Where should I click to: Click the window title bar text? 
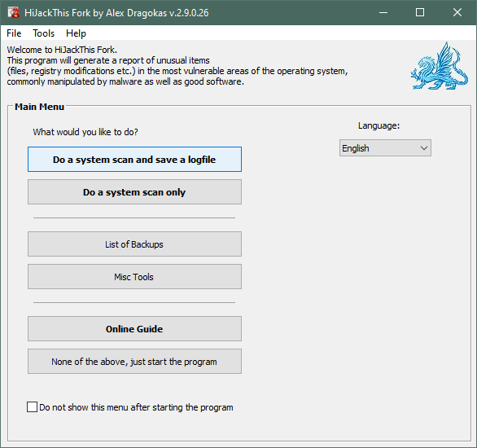click(116, 13)
